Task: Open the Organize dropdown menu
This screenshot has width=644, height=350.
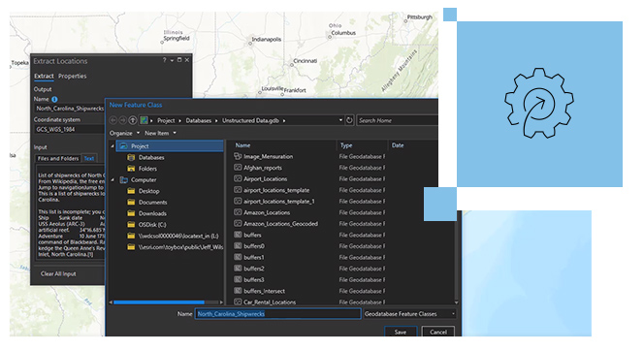Action: click(124, 133)
